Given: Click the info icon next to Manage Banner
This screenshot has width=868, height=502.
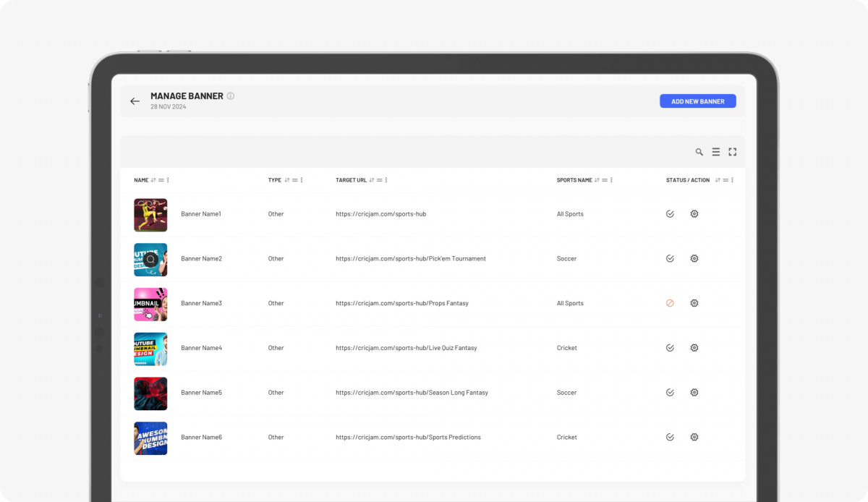Looking at the screenshot, I should click(231, 96).
